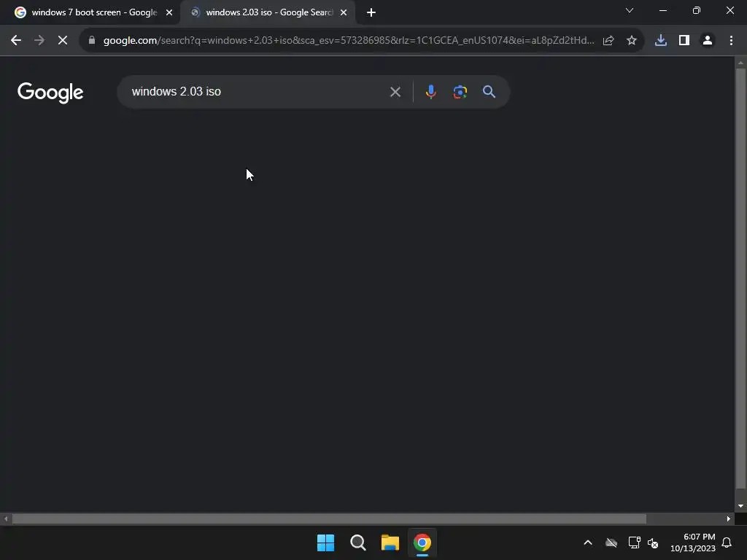The image size is (747, 560).
Task: Restore down the Chrome window
Action: click(697, 10)
